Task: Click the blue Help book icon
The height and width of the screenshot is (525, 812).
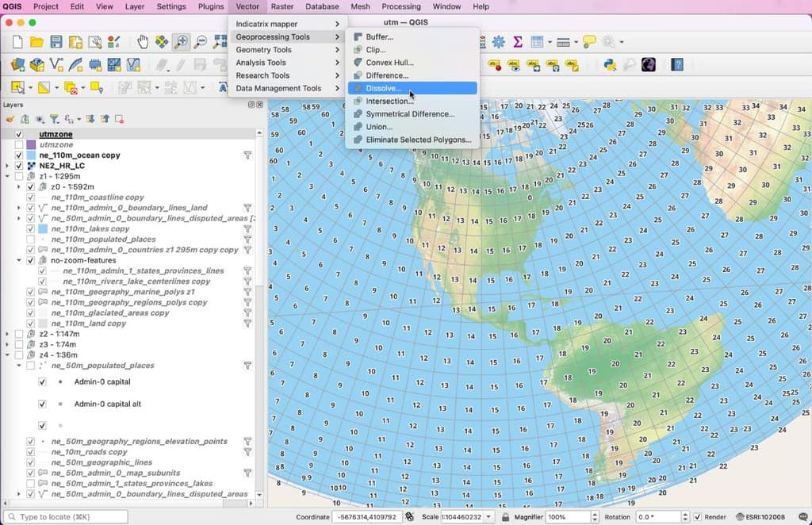Action: 677,65
